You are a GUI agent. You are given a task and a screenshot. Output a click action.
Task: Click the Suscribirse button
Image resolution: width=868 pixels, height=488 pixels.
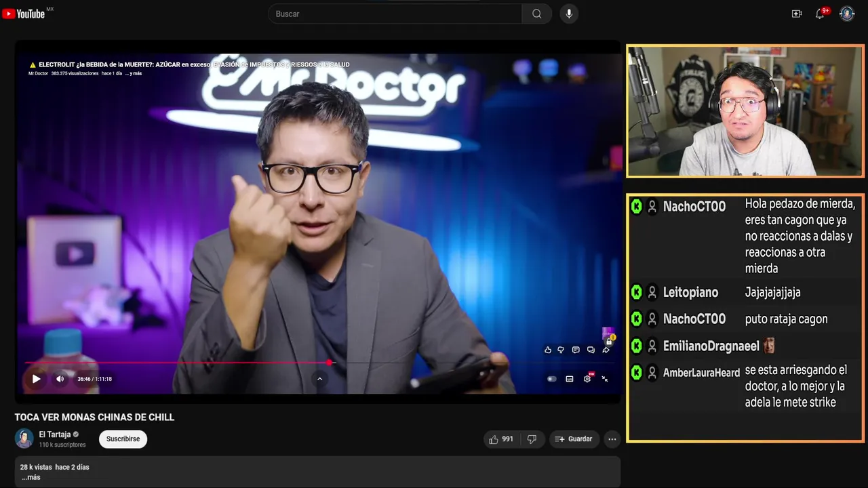(123, 439)
